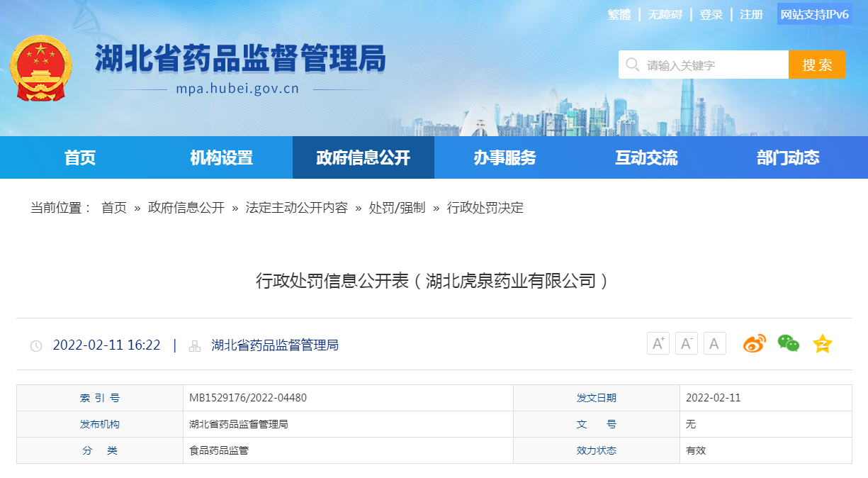868x478 pixels.
Task: Open the 部门动态 menu
Action: pos(787,157)
